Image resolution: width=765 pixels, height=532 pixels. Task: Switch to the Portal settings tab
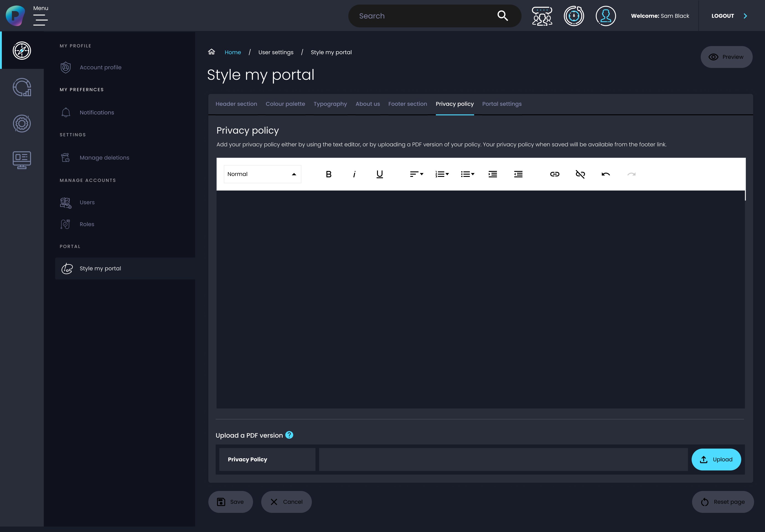coord(502,104)
